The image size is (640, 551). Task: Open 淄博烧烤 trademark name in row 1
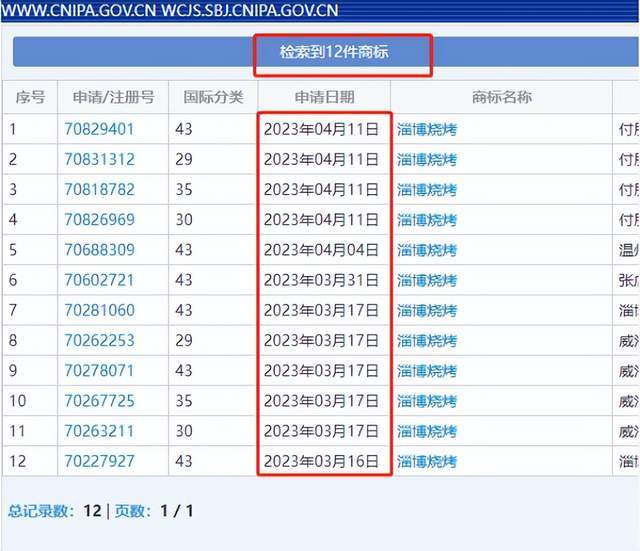[x=427, y=129]
